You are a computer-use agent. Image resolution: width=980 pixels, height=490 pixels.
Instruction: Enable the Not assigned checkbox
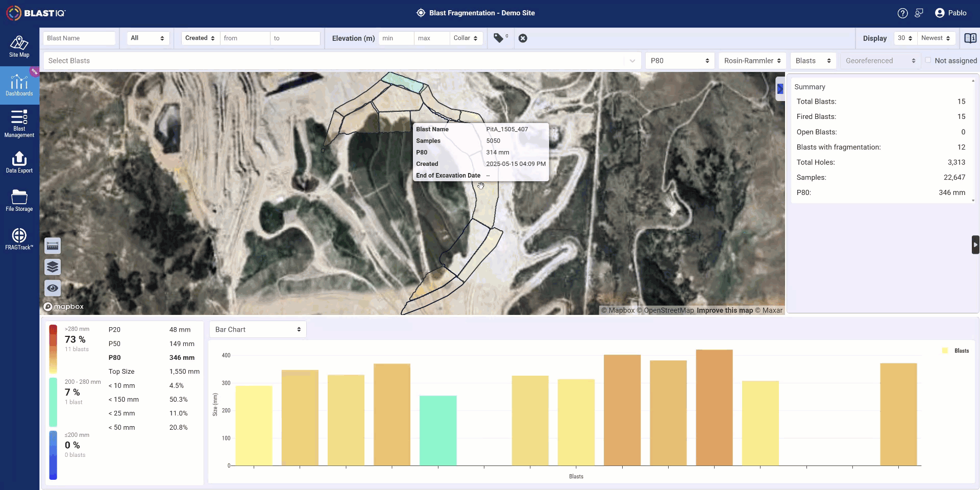click(928, 60)
